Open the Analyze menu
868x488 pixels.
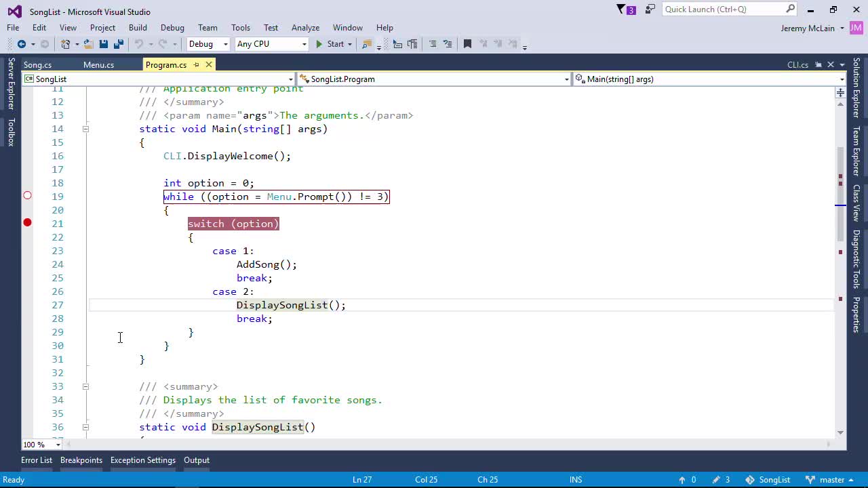[x=305, y=28]
